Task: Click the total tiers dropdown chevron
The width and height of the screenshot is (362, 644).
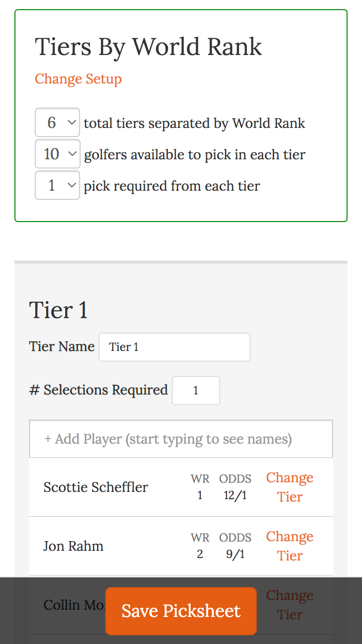Action: click(x=72, y=122)
